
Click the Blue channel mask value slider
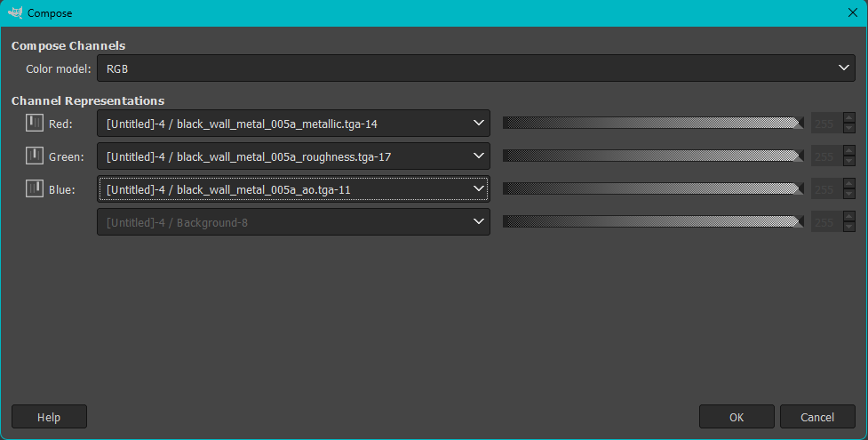653,188
